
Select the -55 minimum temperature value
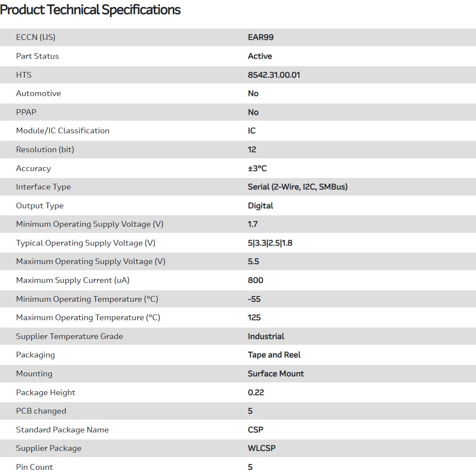coord(254,299)
